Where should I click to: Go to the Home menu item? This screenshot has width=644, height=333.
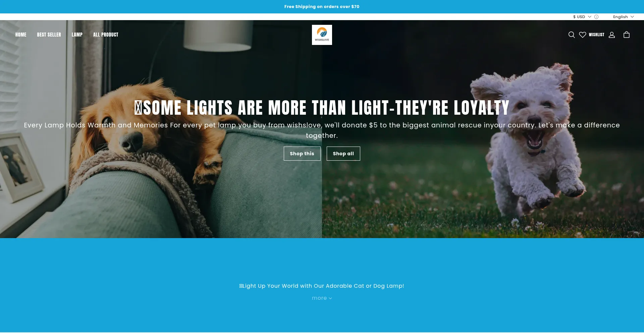click(21, 35)
